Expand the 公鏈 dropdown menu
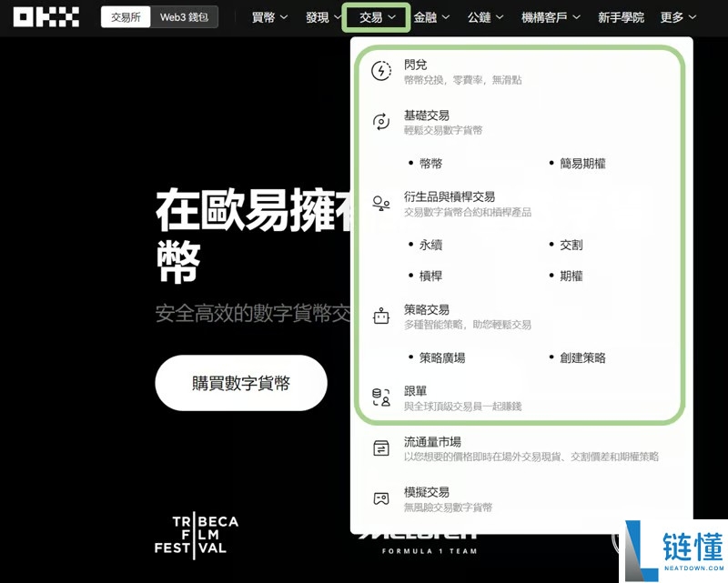Screen dimensions: 728x583 pos(485,17)
